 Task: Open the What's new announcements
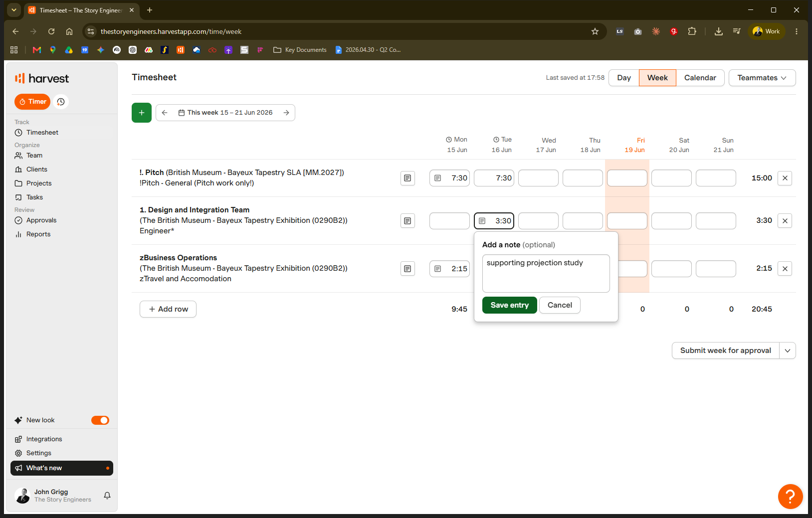click(x=62, y=468)
